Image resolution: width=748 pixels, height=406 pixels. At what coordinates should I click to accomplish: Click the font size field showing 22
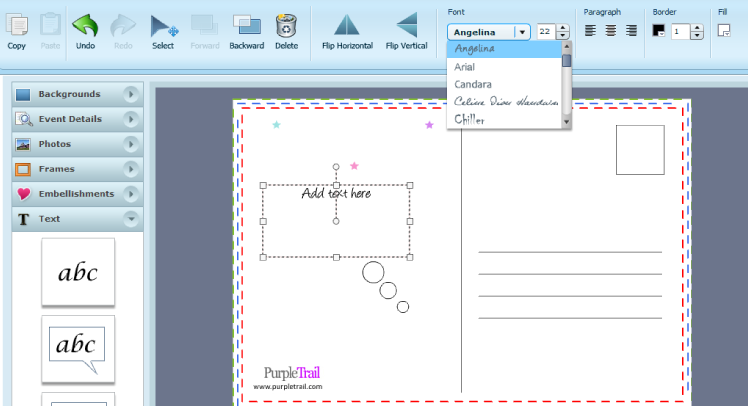[x=545, y=32]
